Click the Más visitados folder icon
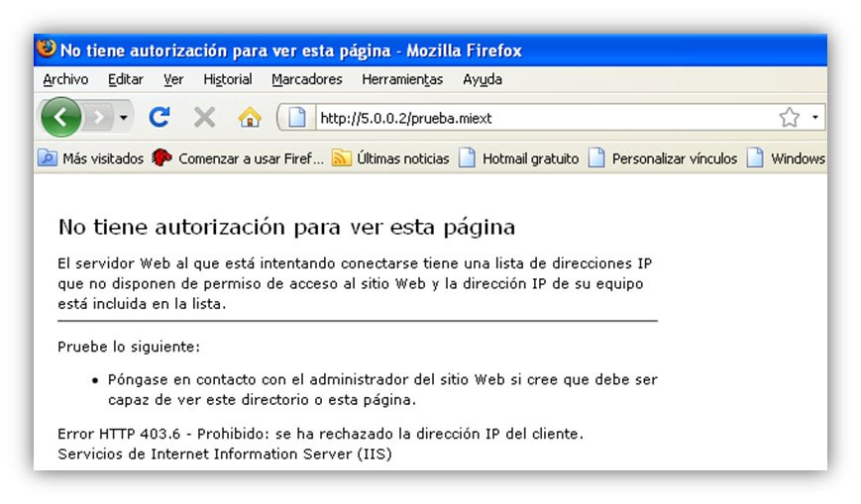Viewport: 861px width, 504px height. (x=48, y=158)
